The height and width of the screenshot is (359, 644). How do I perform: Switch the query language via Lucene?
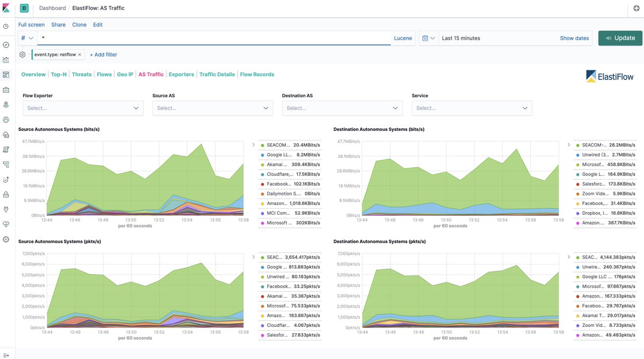click(403, 38)
